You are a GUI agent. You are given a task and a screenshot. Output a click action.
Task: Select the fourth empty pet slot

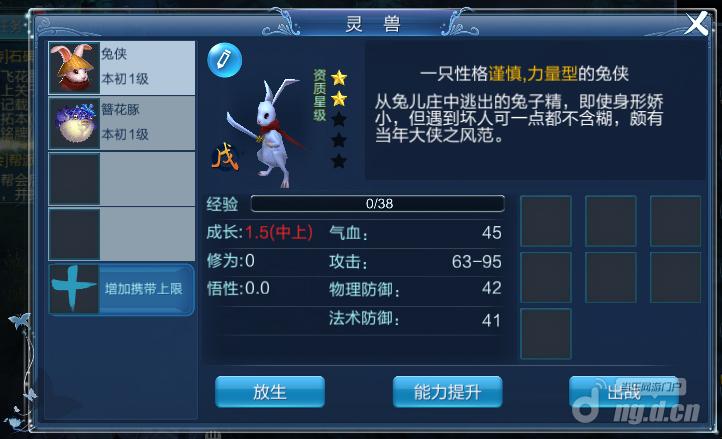122,234
